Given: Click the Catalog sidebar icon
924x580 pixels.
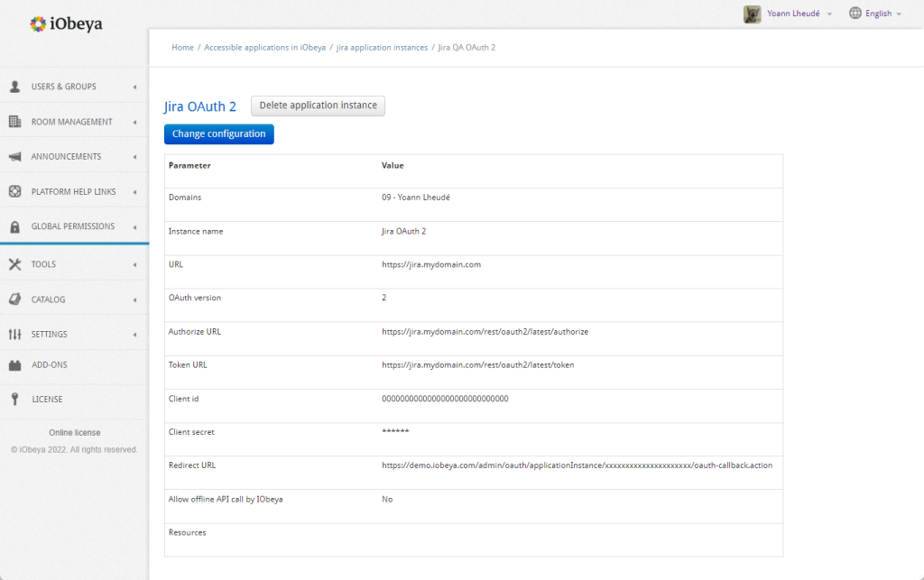Looking at the screenshot, I should (x=14, y=299).
